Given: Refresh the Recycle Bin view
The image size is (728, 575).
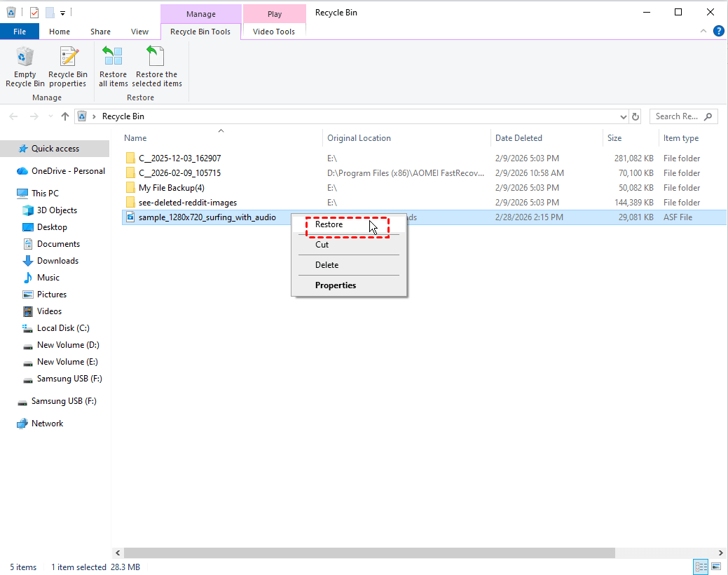Looking at the screenshot, I should tap(635, 116).
